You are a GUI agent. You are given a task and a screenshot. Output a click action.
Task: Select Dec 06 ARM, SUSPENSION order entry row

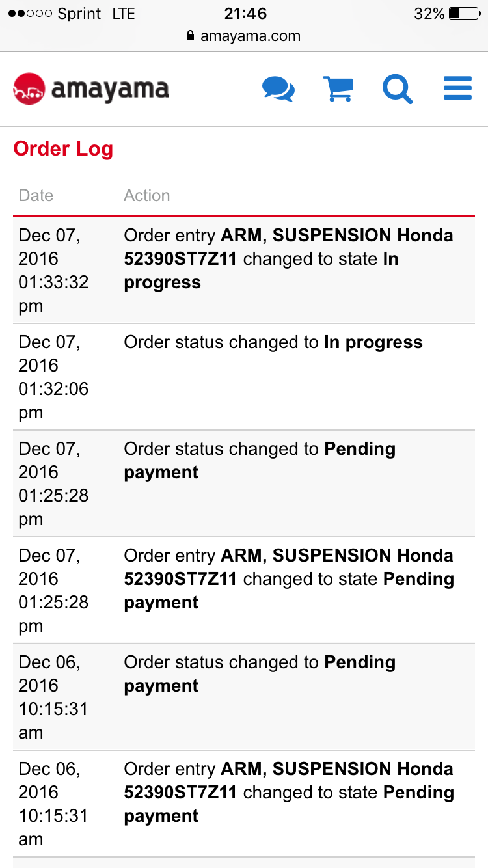(x=289, y=793)
